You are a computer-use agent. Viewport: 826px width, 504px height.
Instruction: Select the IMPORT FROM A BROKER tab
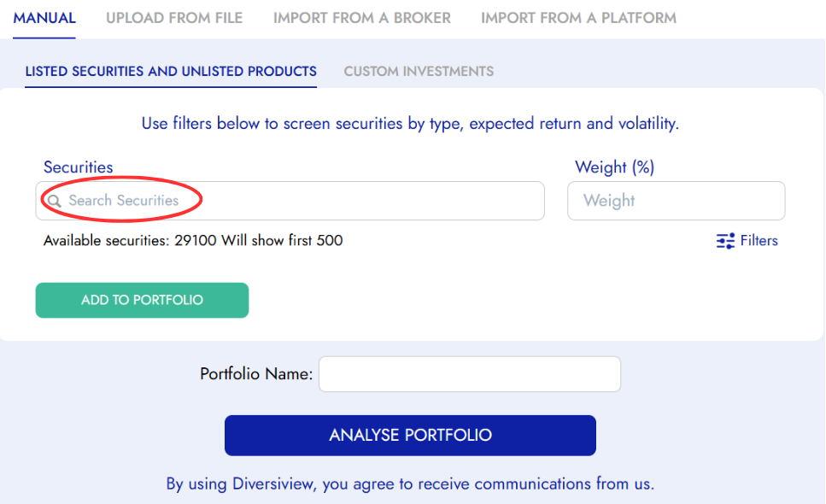point(362,18)
